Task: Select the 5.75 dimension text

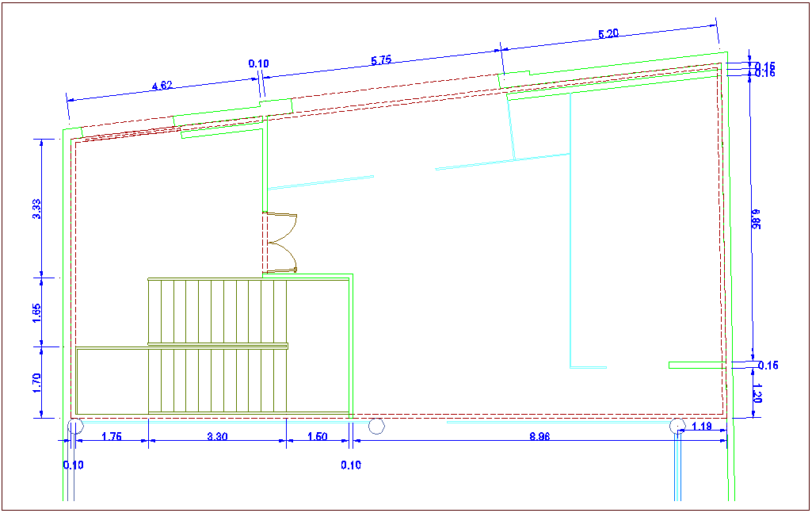Action: click(x=381, y=60)
